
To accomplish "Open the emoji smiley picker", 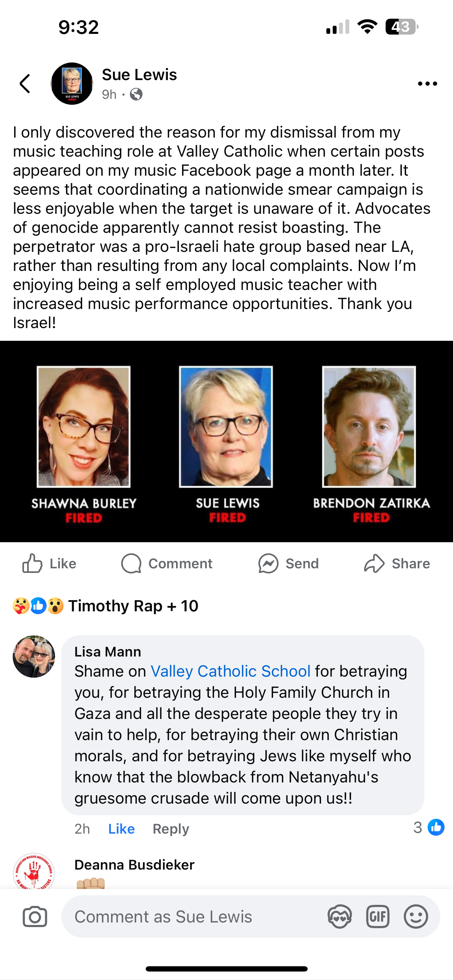I will coord(416,917).
